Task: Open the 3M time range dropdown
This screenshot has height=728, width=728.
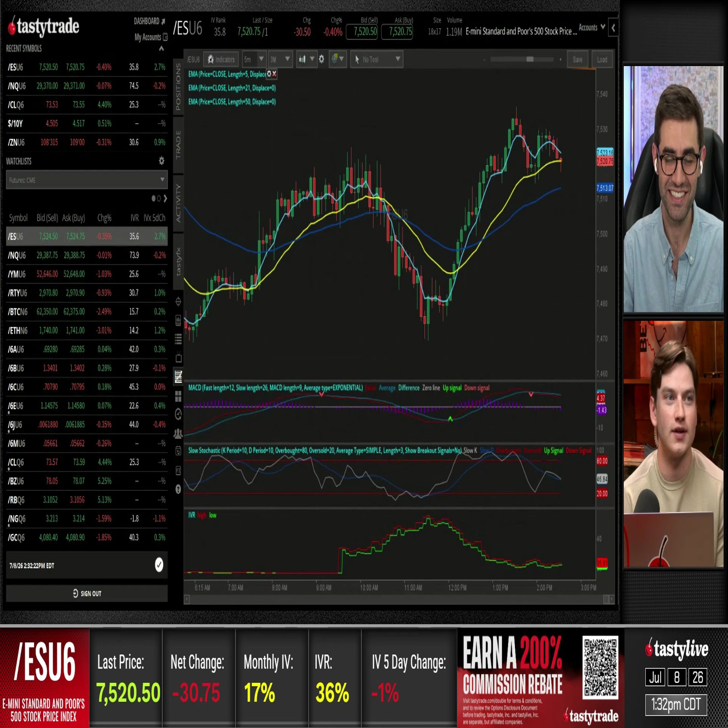Action: tap(280, 59)
